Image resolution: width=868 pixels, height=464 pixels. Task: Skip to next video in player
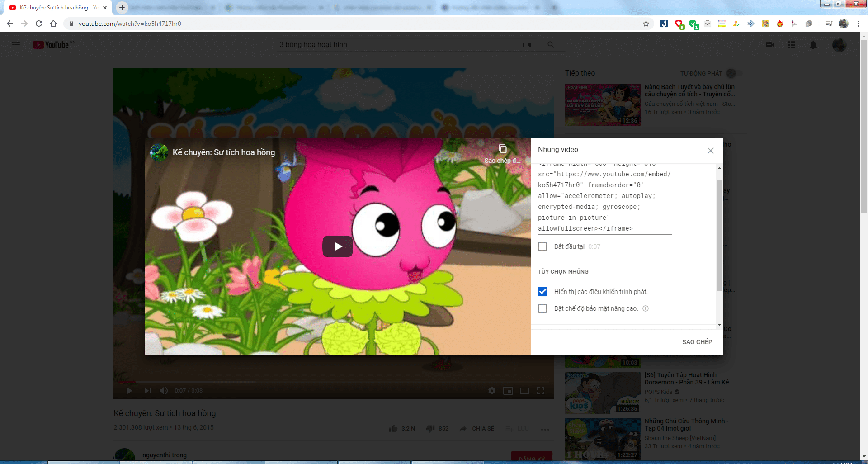[x=147, y=391]
